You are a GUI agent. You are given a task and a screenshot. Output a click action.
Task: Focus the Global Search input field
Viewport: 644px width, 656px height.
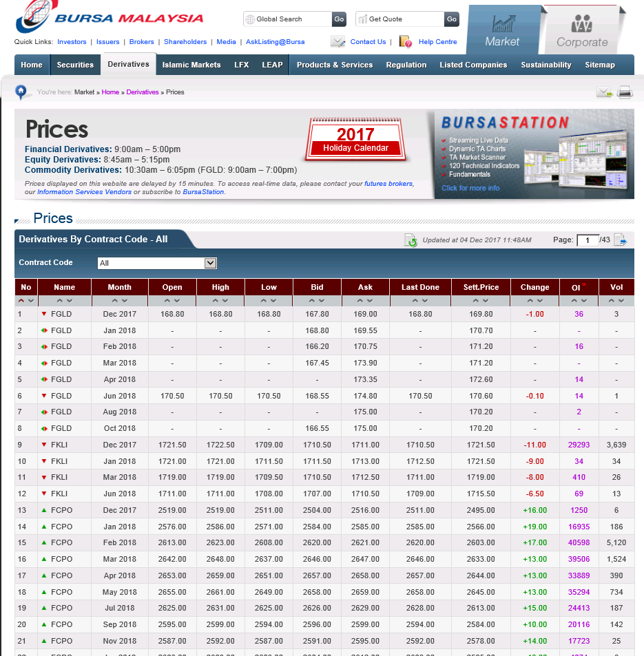coord(288,19)
